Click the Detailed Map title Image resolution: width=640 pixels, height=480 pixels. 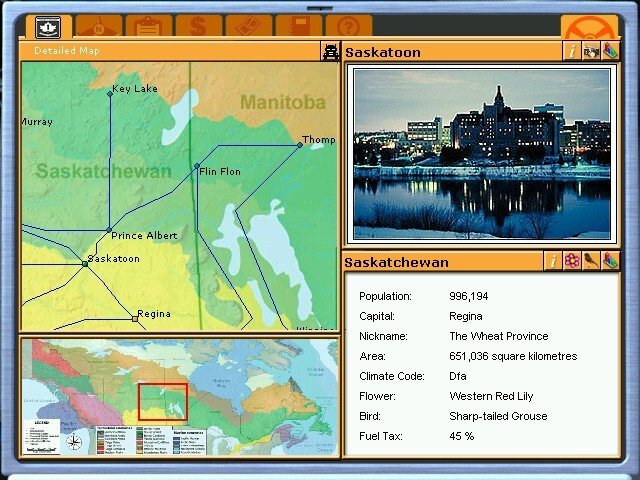click(x=67, y=51)
